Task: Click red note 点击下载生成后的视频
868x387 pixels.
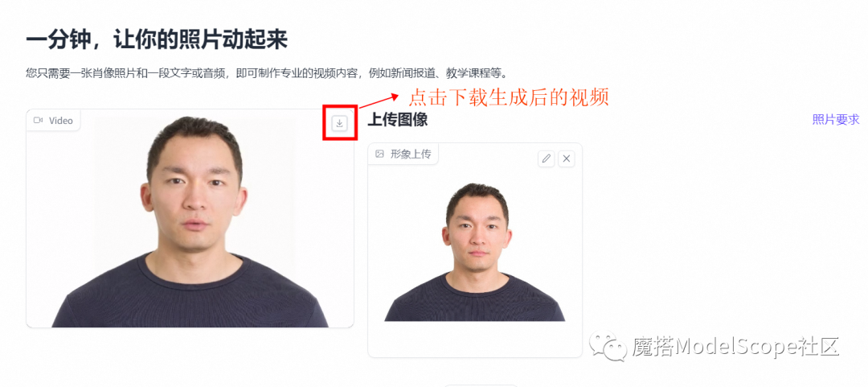Action: [509, 98]
